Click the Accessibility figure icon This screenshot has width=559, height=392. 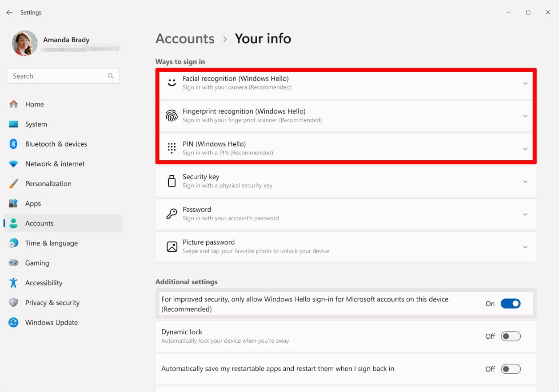[14, 282]
